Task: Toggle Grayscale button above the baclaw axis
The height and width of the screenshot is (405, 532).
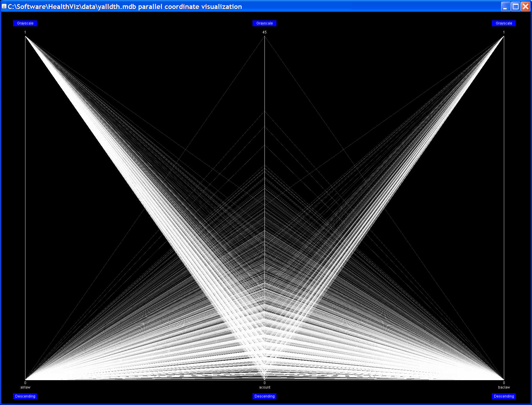Action: (504, 23)
